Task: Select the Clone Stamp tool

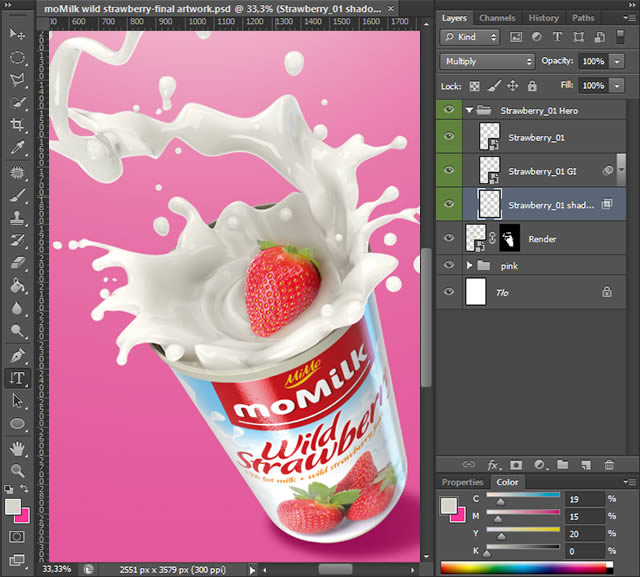Action: point(17,217)
